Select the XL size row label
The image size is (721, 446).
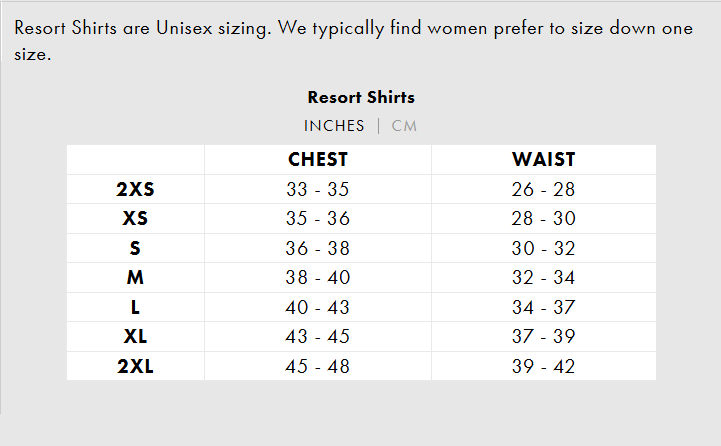pos(135,337)
